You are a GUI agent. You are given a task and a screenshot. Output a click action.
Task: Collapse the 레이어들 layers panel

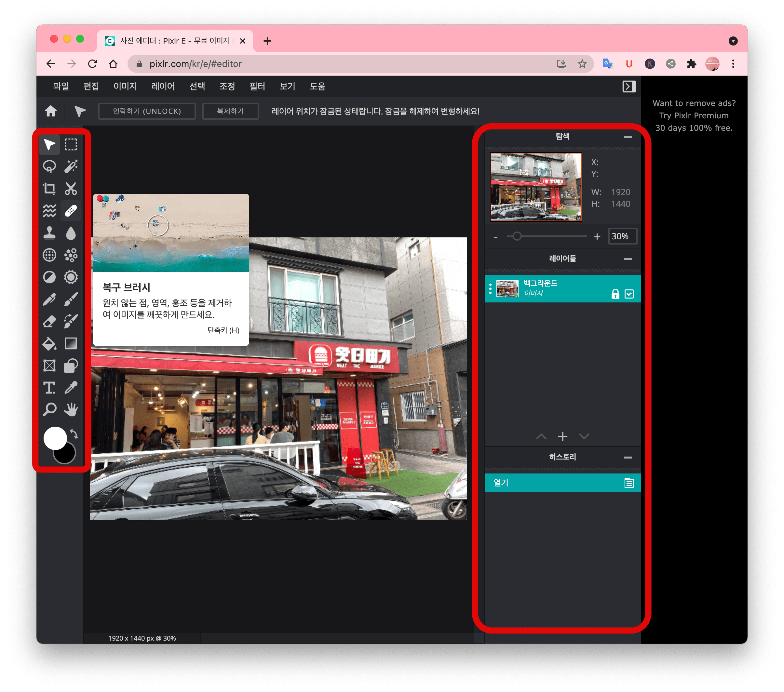(x=628, y=259)
